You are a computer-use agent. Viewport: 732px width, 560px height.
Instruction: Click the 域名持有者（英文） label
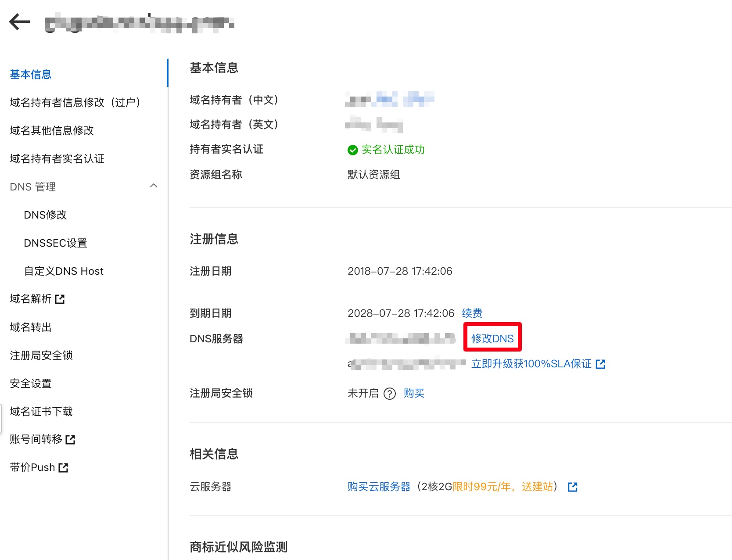point(234,125)
